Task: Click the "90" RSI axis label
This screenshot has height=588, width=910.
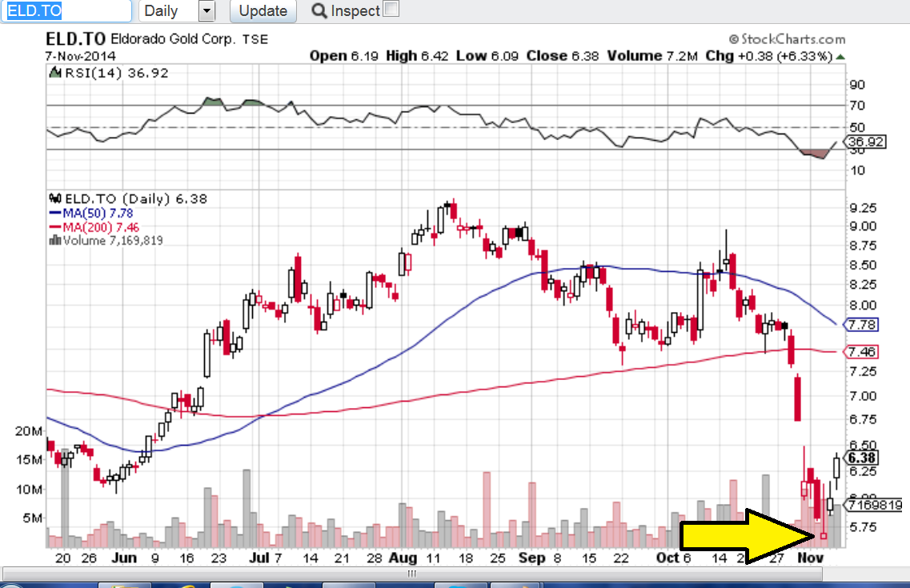Action: 857,85
